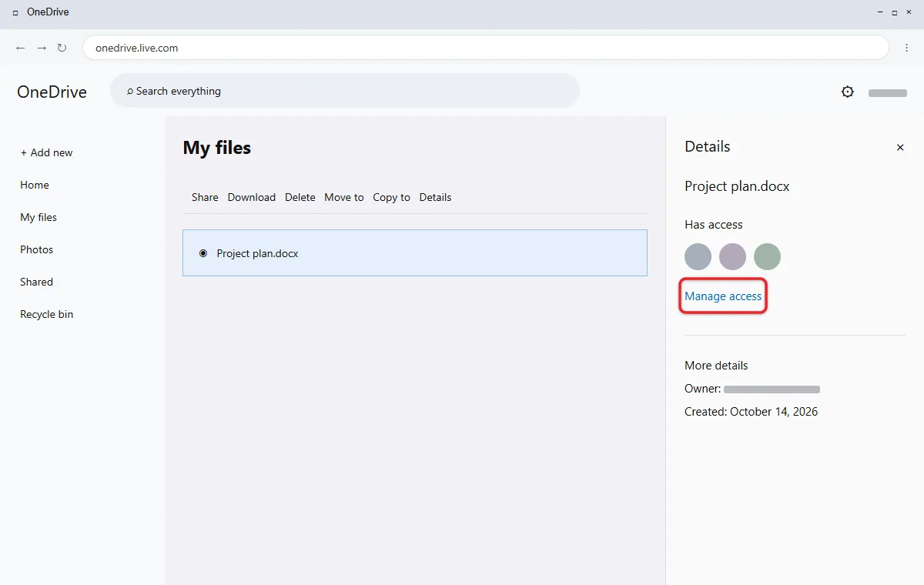Click the purple user avatar
This screenshot has width=924, height=585.
(x=733, y=256)
